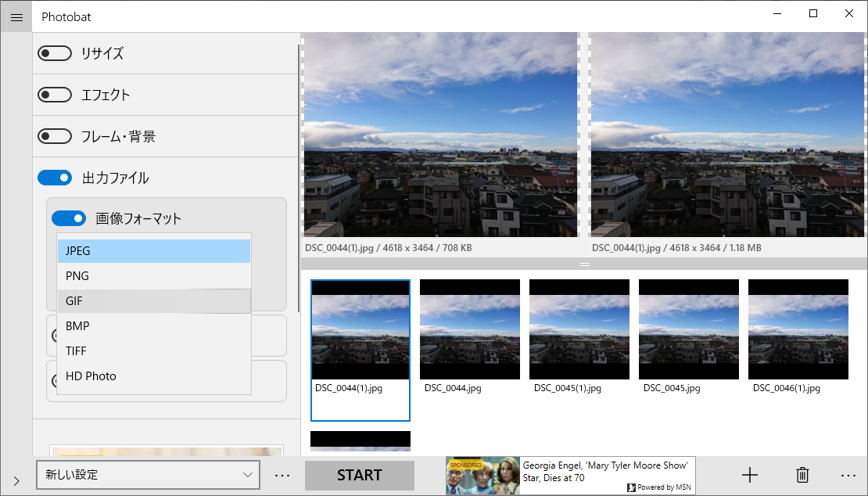The height and width of the screenshot is (496, 868).
Task: Expand the sidebar chevron arrow
Action: (16, 481)
